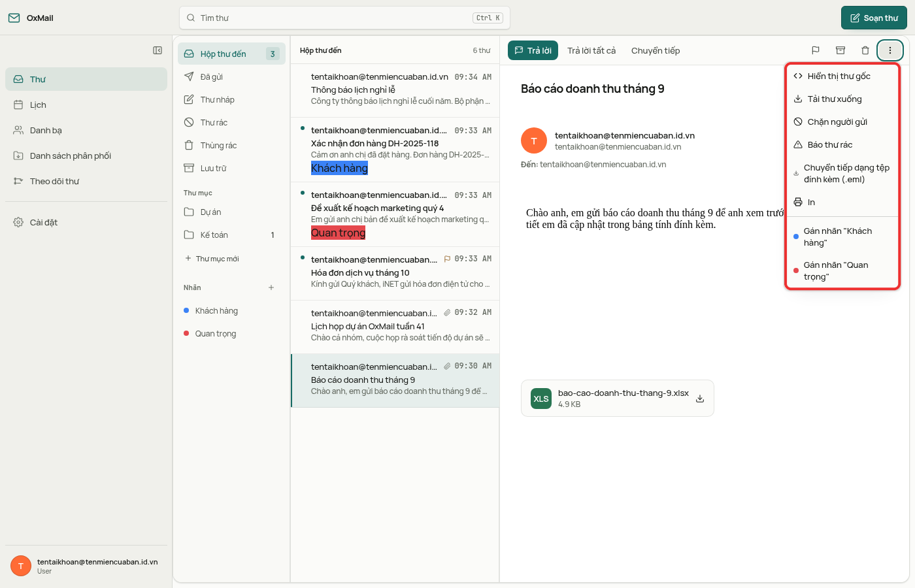The height and width of the screenshot is (588, 915).
Task: Open Theo dõi thư tracking
Action: (x=86, y=181)
